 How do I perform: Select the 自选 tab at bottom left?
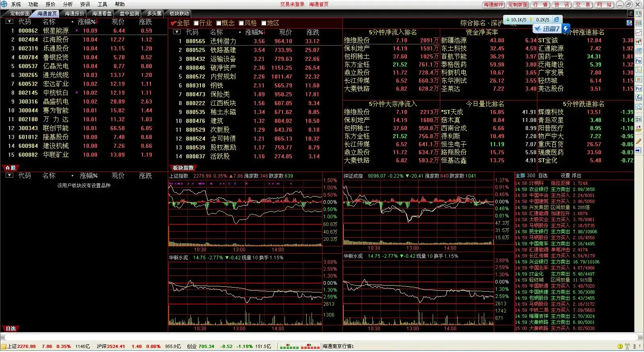pyautogui.click(x=10, y=329)
